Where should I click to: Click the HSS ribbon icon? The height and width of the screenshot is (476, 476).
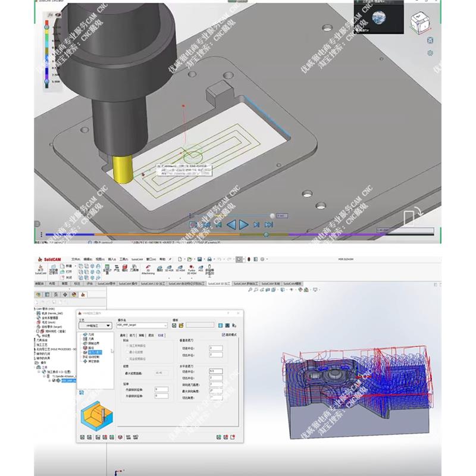pos(201,267)
